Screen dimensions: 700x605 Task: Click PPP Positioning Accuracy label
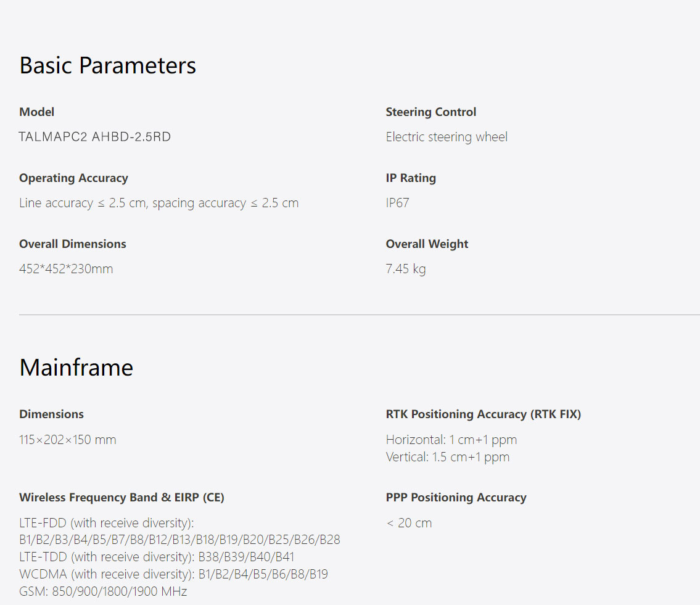pos(456,498)
